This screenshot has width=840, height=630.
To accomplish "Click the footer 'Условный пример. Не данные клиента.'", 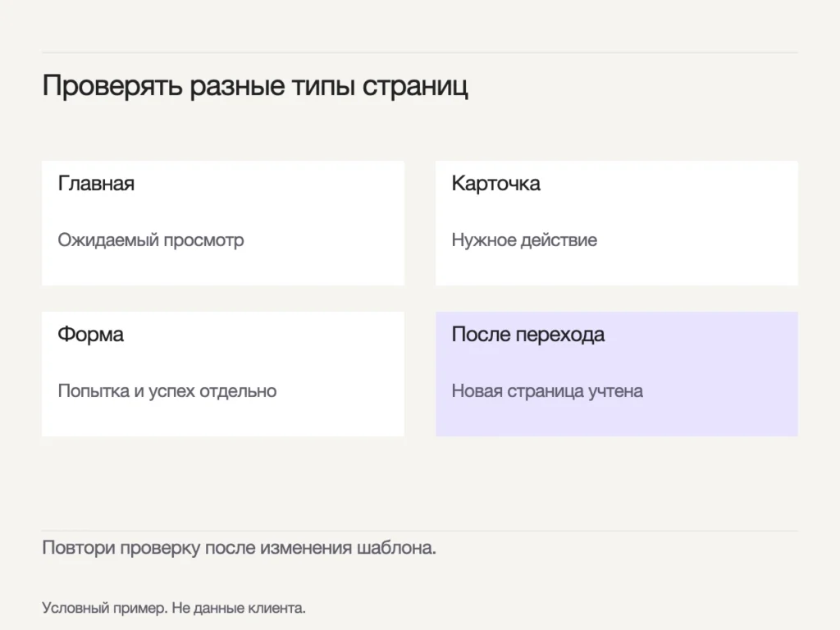I will coord(174,608).
